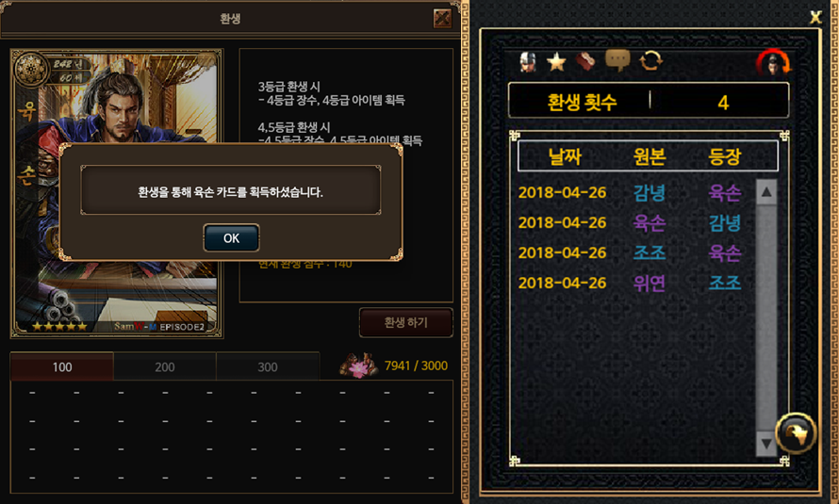839x504 pixels.
Task: Switch to the 200 tab
Action: tap(165, 366)
